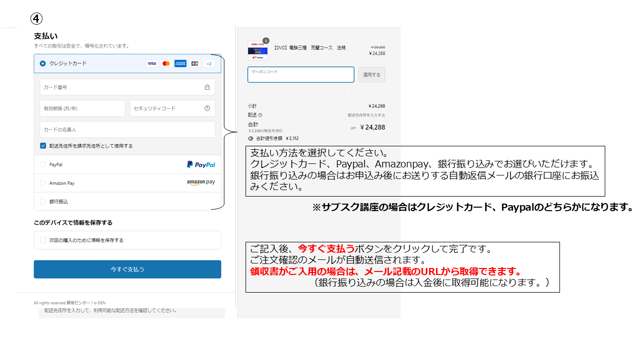644x362 pixels.
Task: Click the lock icon in card number field
Action: pyautogui.click(x=207, y=87)
